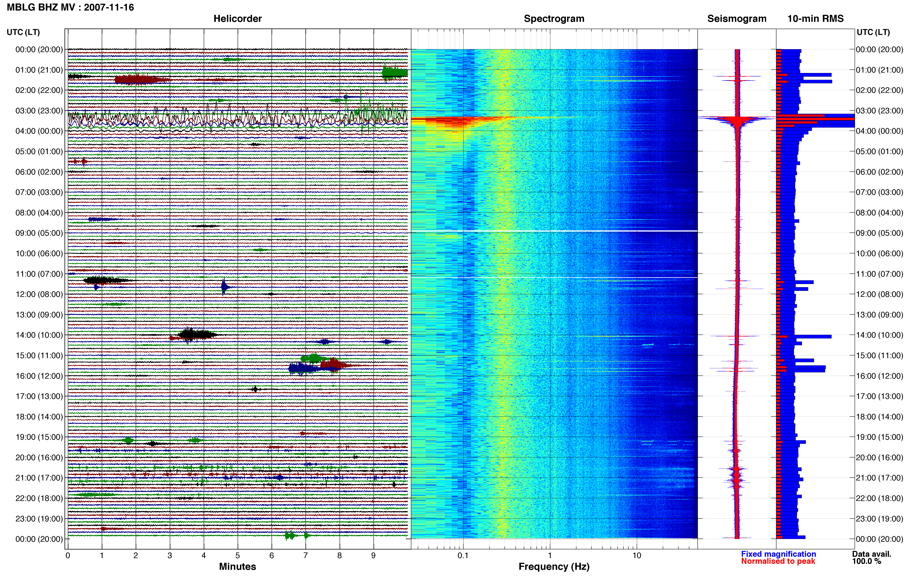Click the title 'MBLG BHZ MV : 2007-11-16'
Screen dimensions: 924x578
(70, 7)
